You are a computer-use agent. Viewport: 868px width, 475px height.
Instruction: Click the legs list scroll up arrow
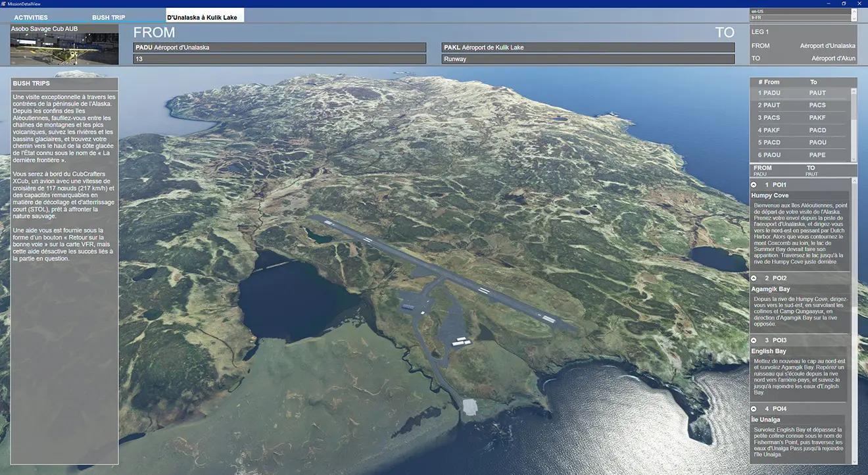854,90
